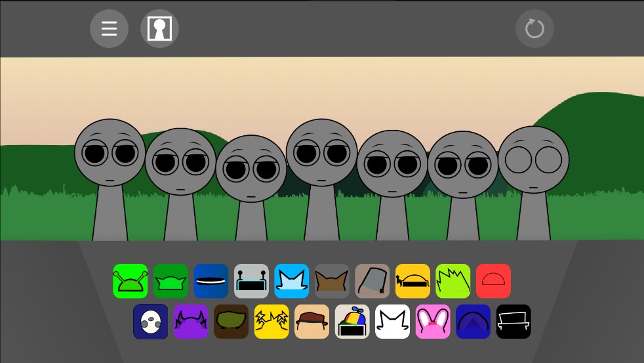Click the tilted gray bucket icon
Screen dimensions: 644x363
[x=372, y=281]
